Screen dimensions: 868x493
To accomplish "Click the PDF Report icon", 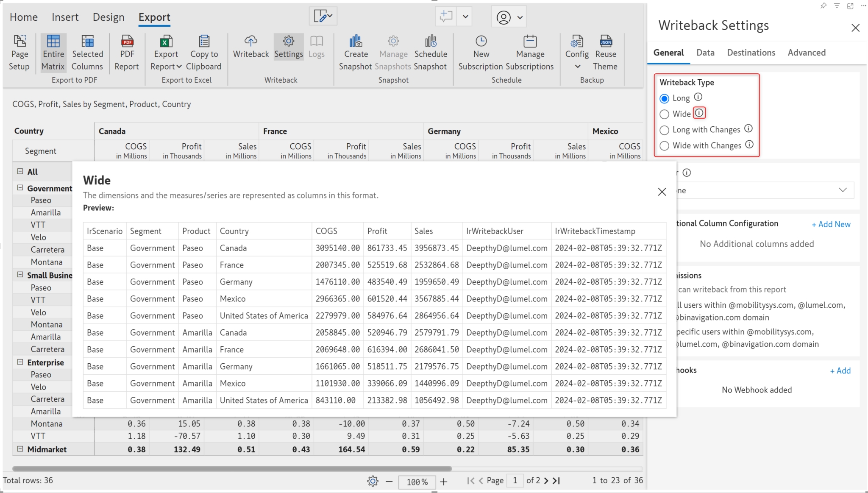I will [x=127, y=42].
